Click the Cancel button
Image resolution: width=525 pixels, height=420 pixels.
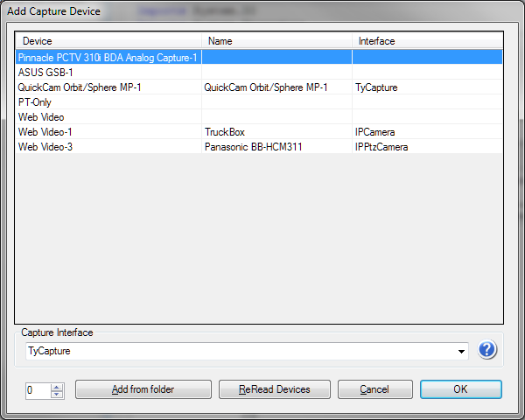(375, 389)
